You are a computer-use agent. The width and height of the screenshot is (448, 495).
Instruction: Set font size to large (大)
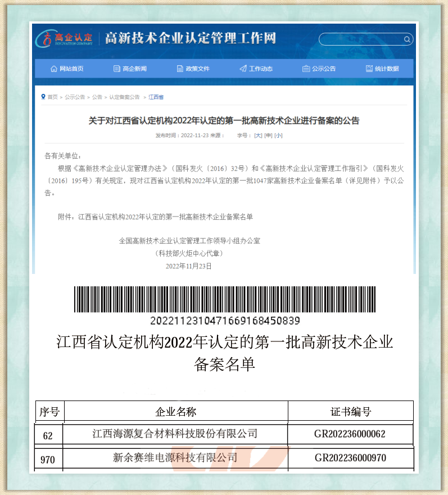pyautogui.click(x=258, y=136)
